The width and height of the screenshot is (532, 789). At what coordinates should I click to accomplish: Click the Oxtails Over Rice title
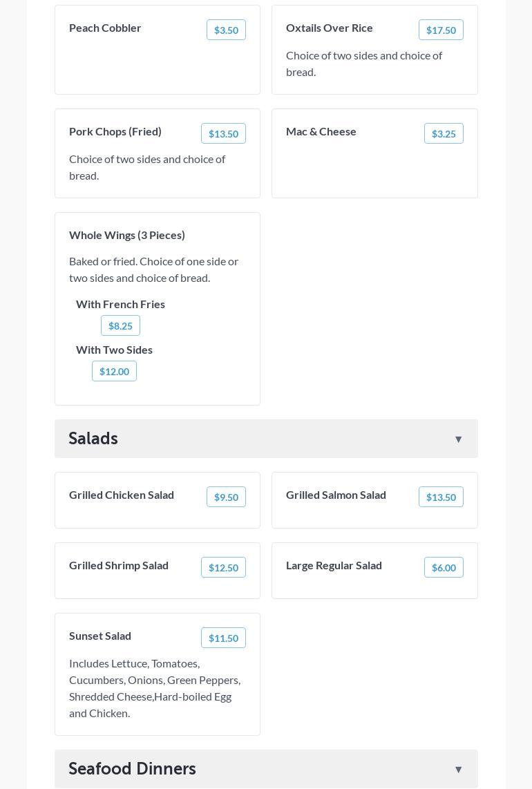click(x=330, y=28)
